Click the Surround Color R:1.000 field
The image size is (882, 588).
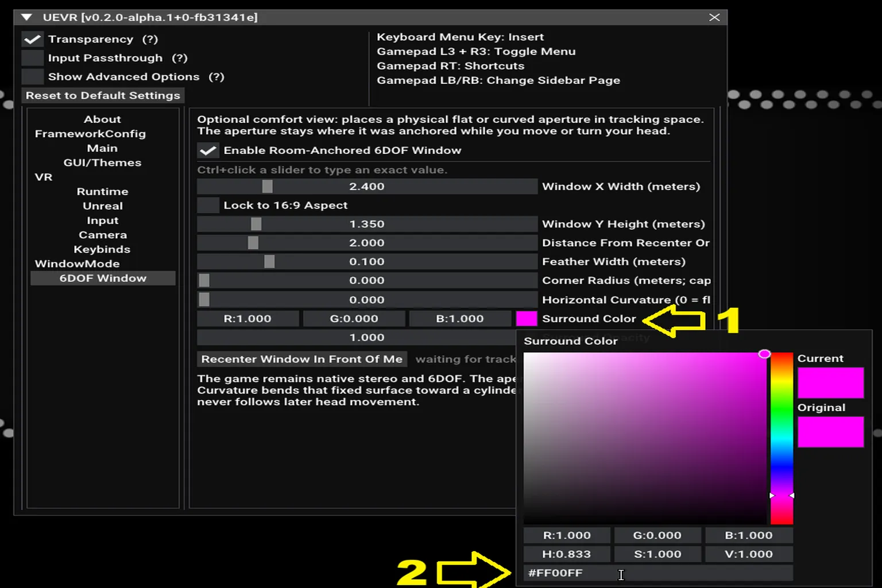(x=247, y=319)
